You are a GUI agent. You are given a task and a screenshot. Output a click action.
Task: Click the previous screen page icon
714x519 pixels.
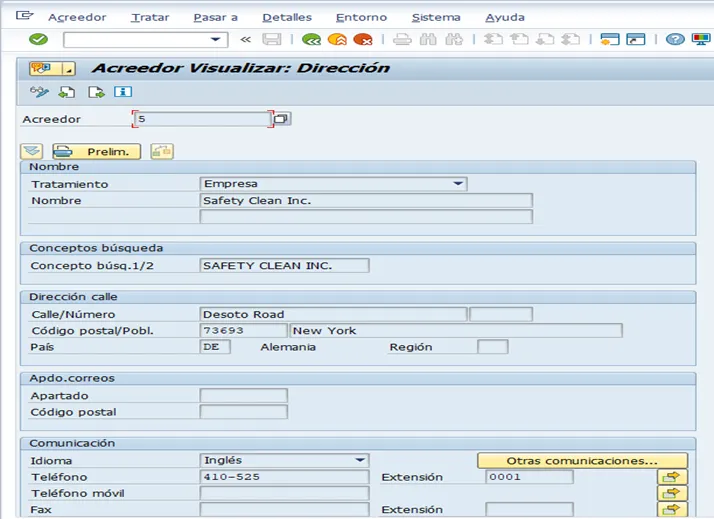tap(67, 92)
